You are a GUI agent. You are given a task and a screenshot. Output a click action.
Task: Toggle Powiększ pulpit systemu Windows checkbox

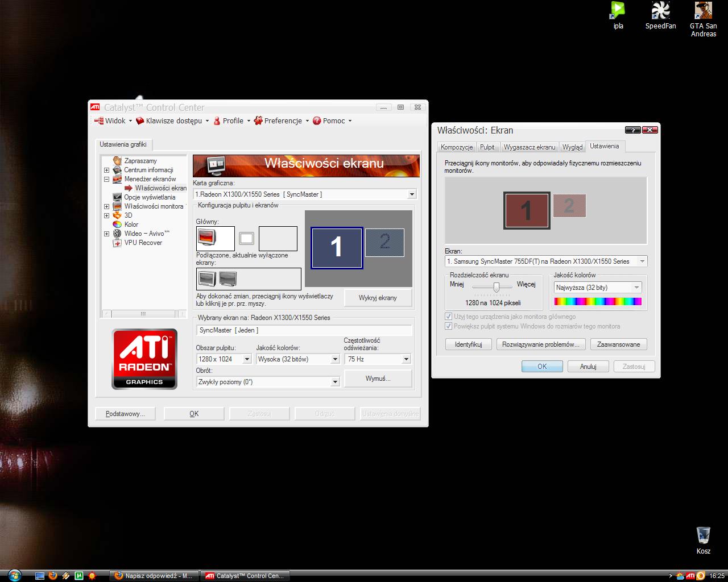point(449,326)
